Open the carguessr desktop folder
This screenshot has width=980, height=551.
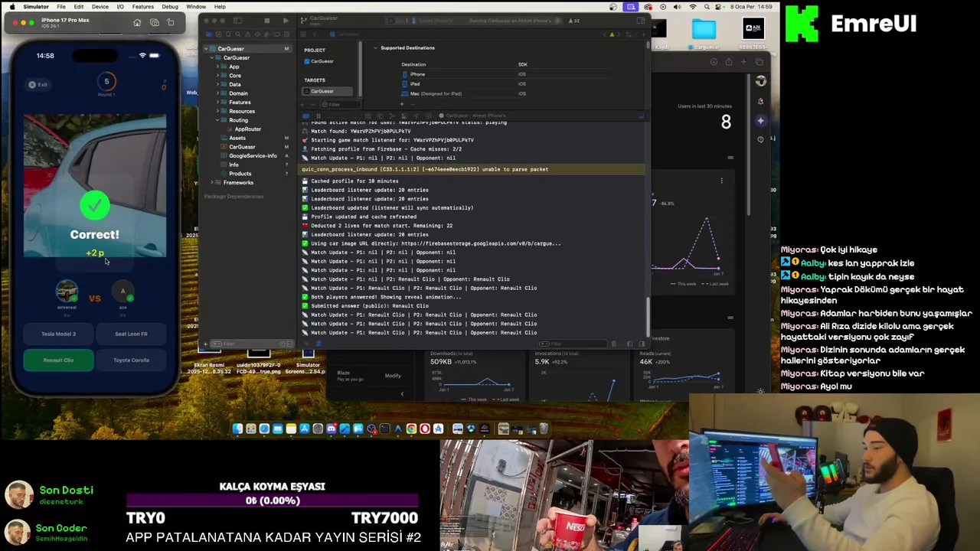point(704,31)
